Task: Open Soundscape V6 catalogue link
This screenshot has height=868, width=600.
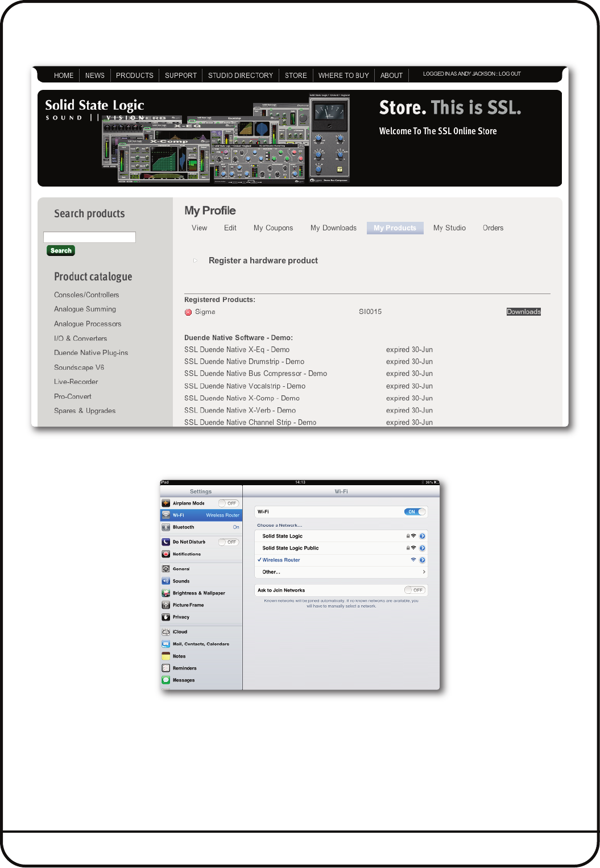Action: [x=79, y=367]
